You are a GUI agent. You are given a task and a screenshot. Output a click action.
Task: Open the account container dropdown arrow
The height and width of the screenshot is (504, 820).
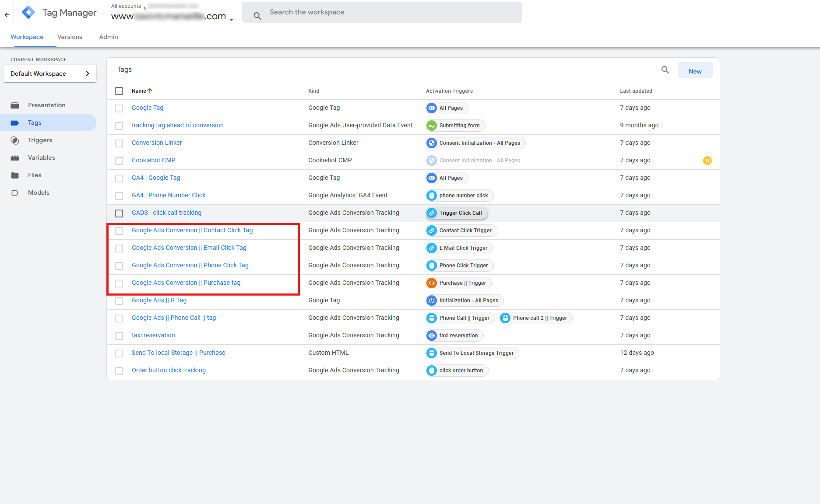[231, 19]
